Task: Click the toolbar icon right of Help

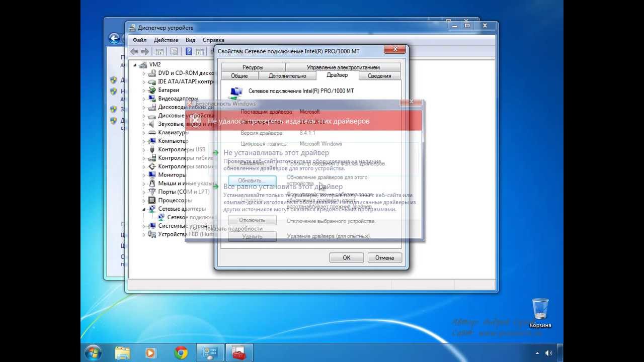Action: pyautogui.click(x=200, y=51)
